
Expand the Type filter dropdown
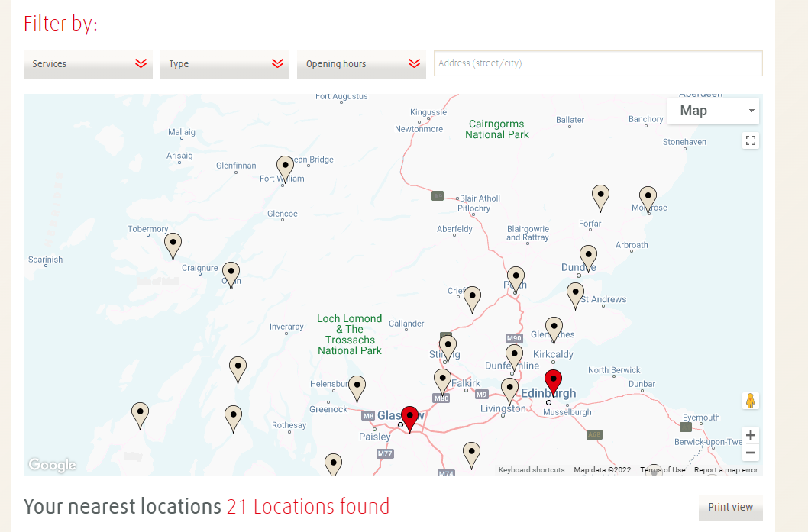[225, 64]
